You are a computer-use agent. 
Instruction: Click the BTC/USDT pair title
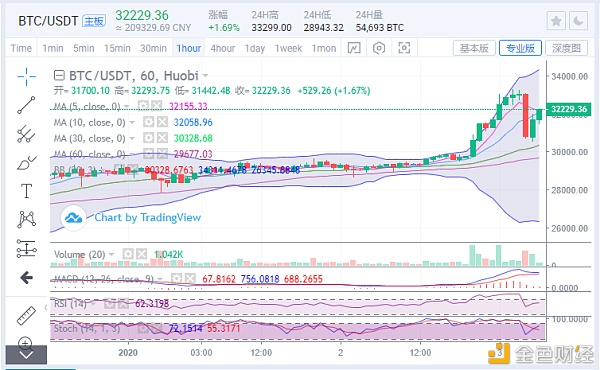coord(48,21)
